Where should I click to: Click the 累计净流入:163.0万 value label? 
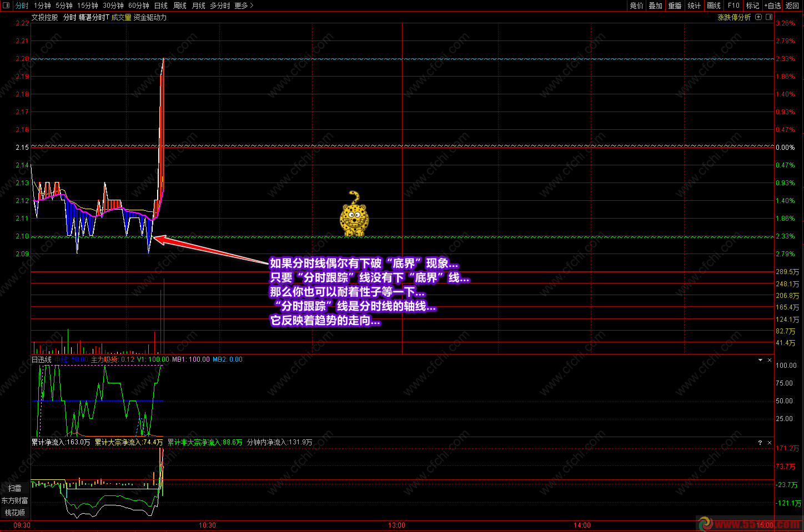coord(61,442)
